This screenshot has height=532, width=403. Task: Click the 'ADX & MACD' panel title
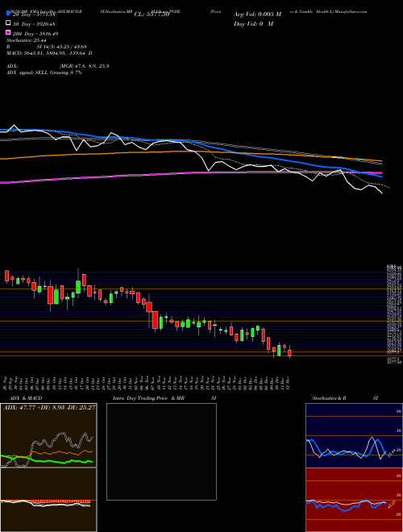26,398
